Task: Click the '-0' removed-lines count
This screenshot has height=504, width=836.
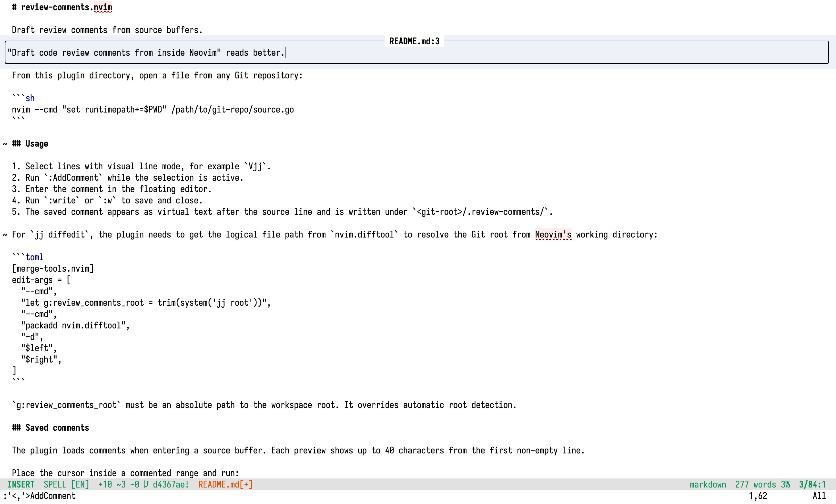Action: click(135, 484)
